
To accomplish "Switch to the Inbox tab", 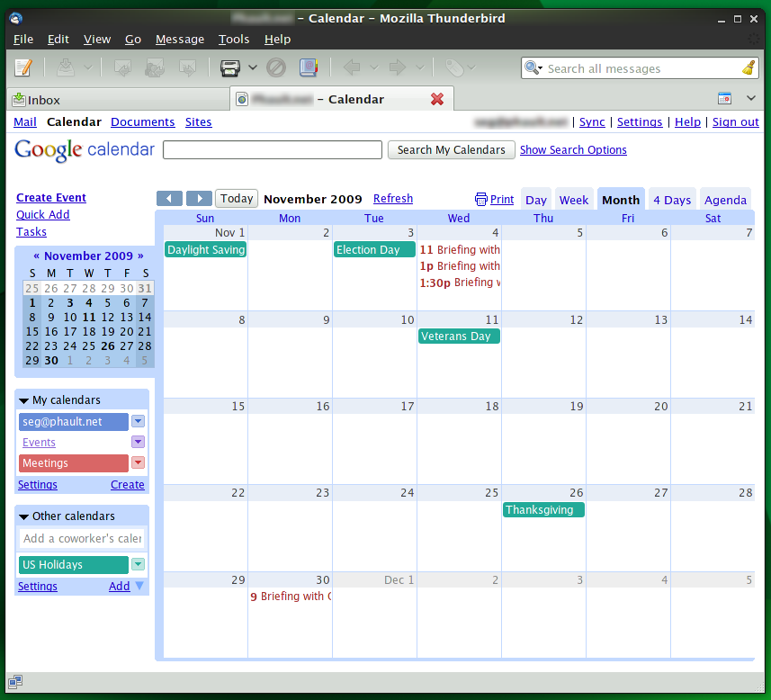I will coord(118,100).
